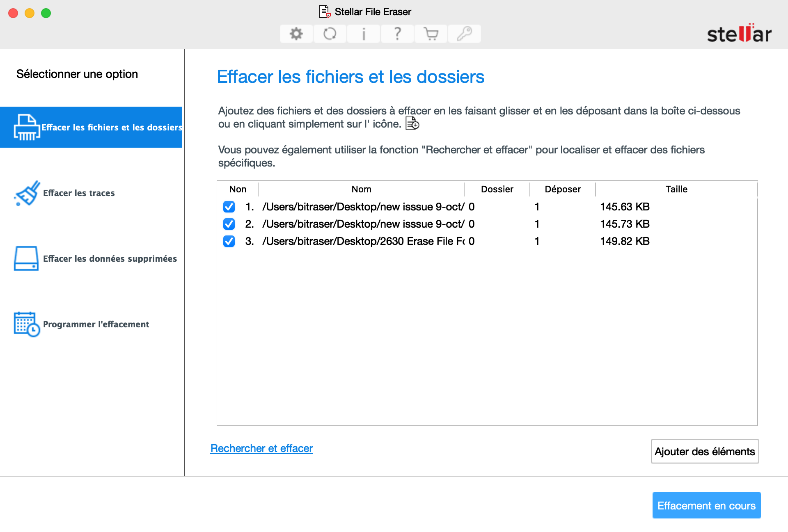788x532 pixels.
Task: Uncheck the checkbox for row 2
Action: (x=229, y=224)
